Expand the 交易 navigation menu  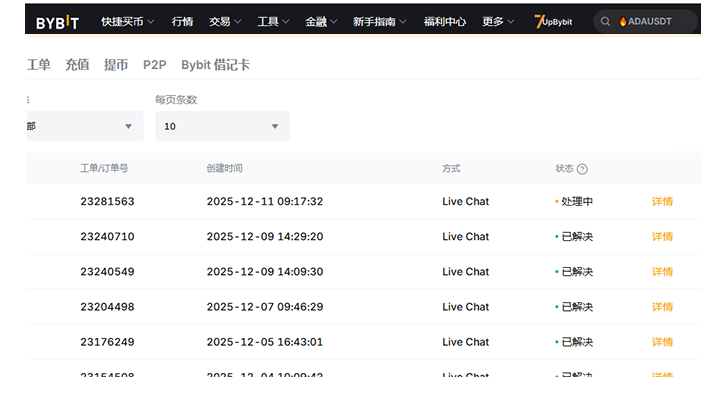pyautogui.click(x=225, y=21)
